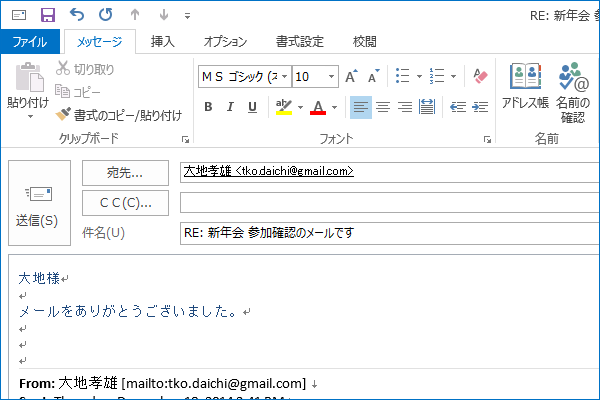Click mailto:tko.daichi@gmail.com in quoted header
The width and height of the screenshot is (600, 400).
(214, 383)
